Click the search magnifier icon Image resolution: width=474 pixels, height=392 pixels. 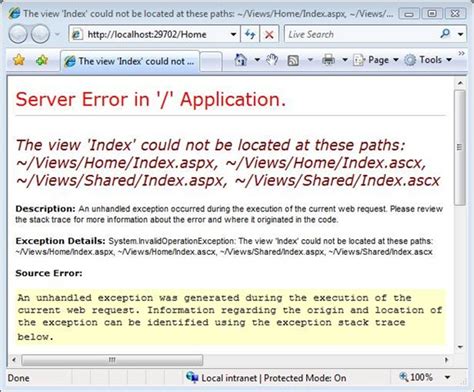coord(445,33)
